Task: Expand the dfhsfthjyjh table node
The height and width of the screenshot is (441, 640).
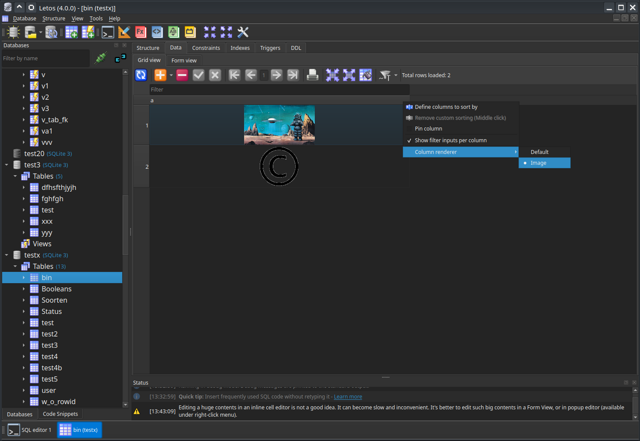Action: pos(24,187)
